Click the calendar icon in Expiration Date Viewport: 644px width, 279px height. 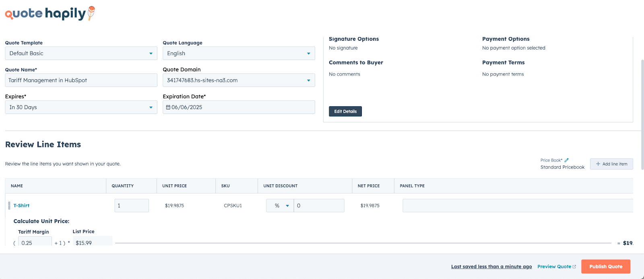[x=168, y=107]
